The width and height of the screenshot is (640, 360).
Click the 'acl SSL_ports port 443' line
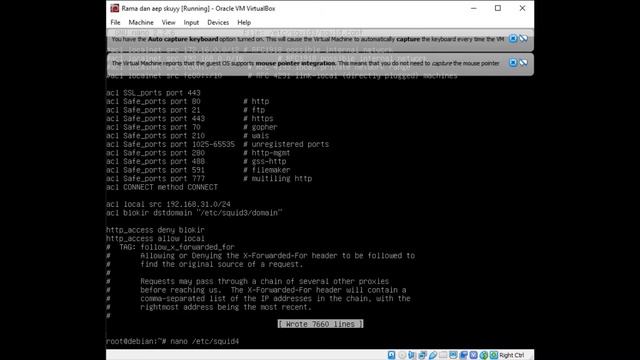click(153, 93)
